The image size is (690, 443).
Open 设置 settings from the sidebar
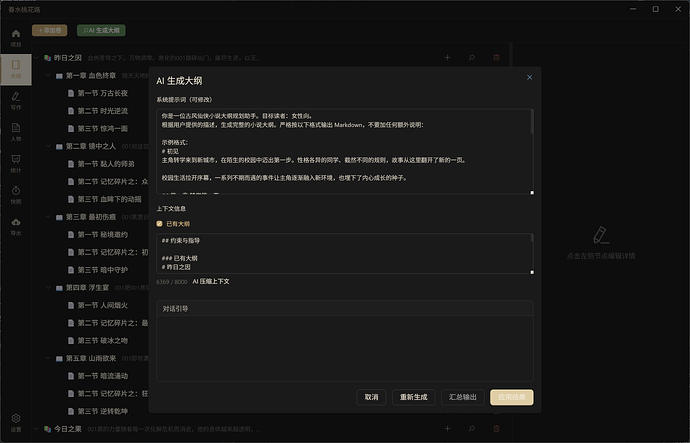16,422
